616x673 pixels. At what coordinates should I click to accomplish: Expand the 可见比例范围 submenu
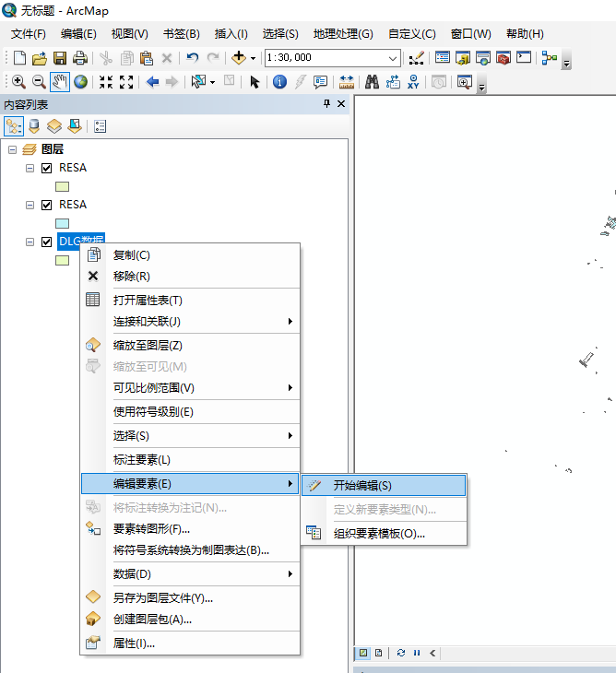coord(190,388)
